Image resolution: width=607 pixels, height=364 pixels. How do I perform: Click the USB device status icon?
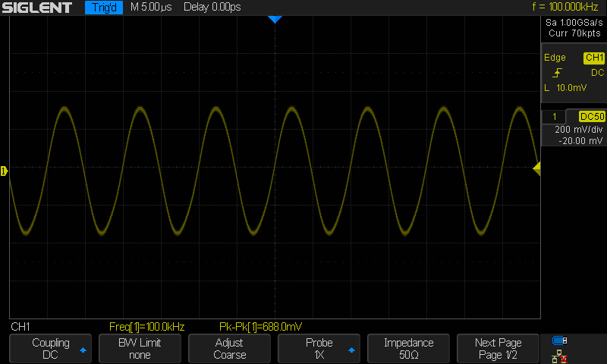pos(559,340)
